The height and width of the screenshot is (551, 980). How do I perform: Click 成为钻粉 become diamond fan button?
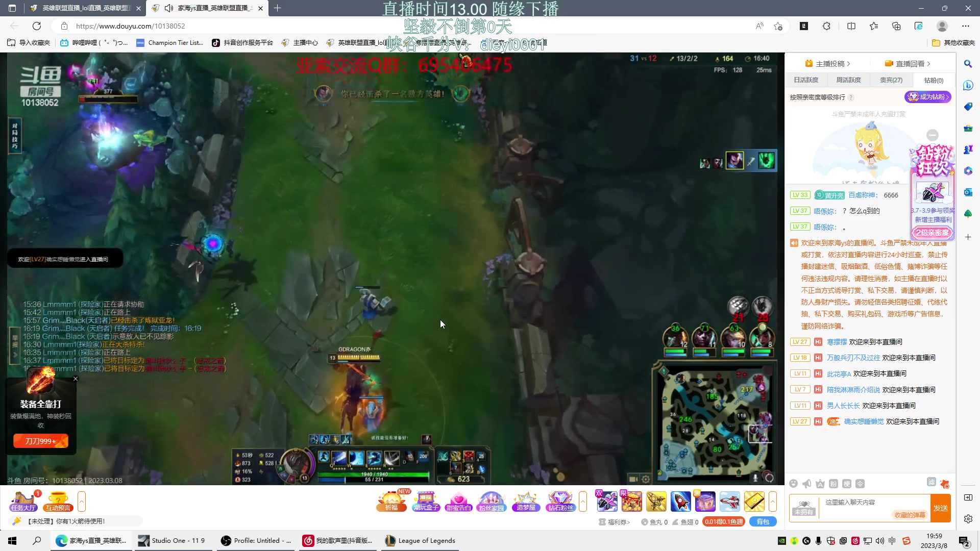(927, 97)
